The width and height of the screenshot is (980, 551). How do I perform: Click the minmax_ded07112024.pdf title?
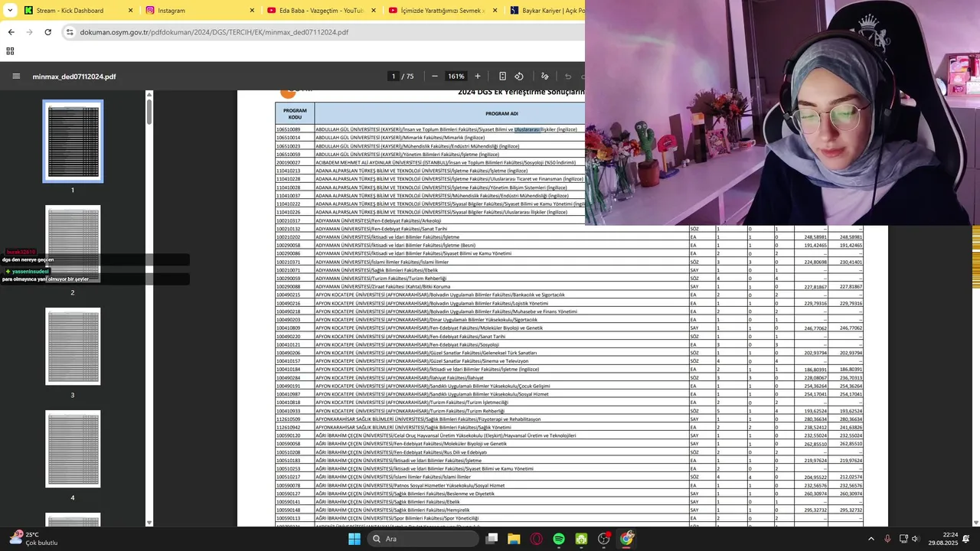pos(74,77)
